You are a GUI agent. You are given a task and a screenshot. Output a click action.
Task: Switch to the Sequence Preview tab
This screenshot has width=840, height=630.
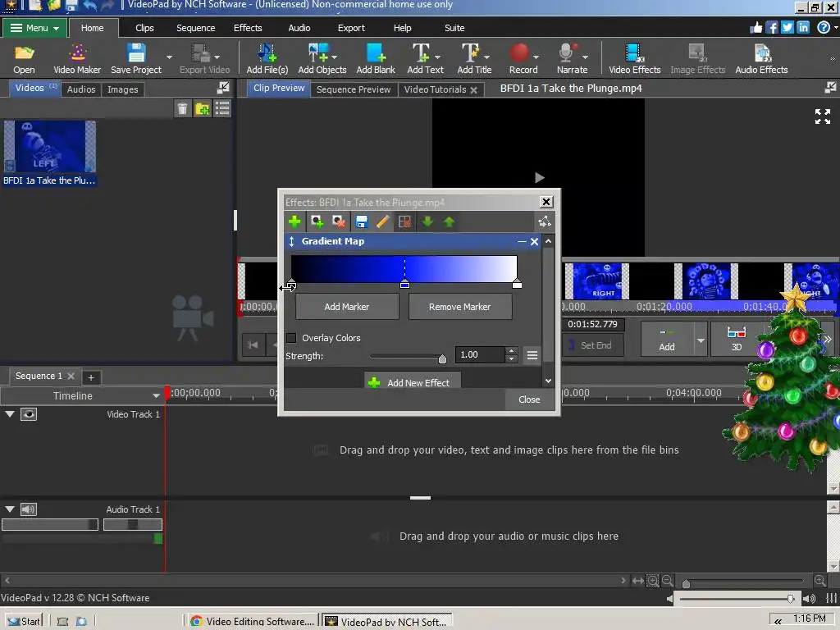[x=353, y=89]
